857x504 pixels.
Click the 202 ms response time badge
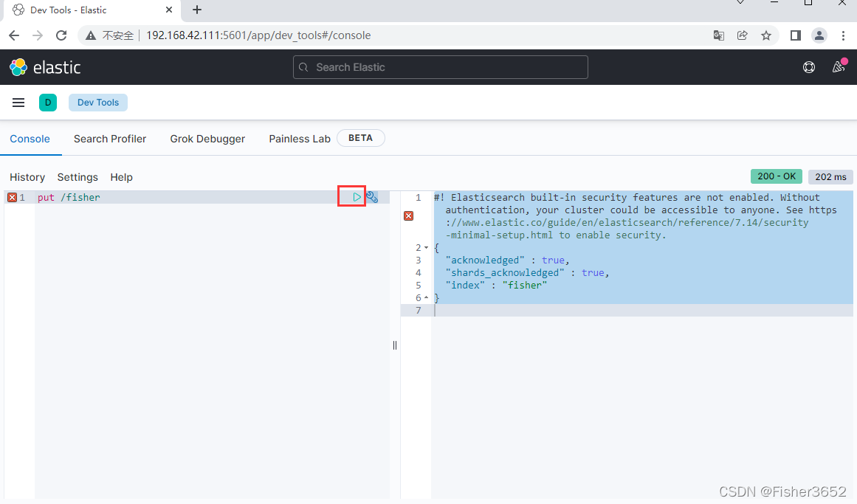[830, 176]
